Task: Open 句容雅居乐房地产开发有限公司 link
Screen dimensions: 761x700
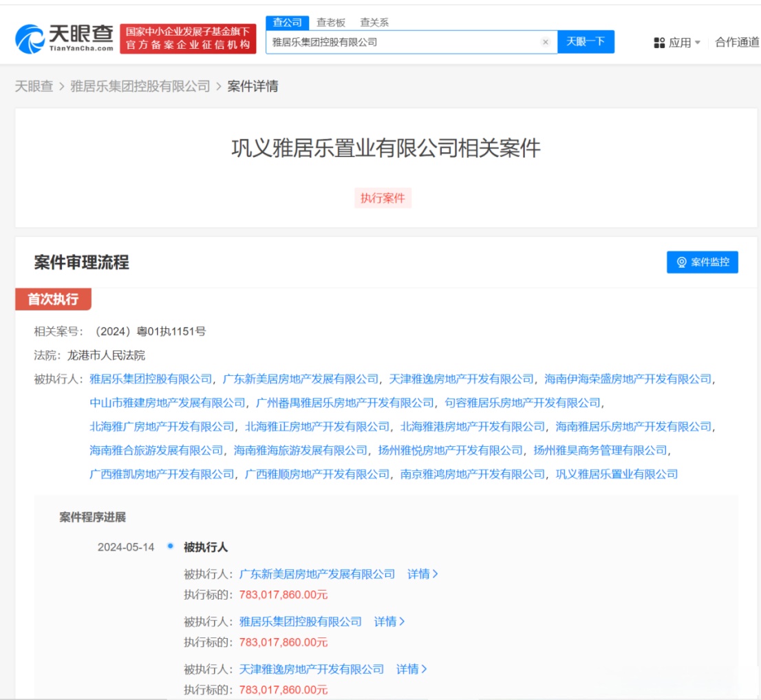Action: 523,403
